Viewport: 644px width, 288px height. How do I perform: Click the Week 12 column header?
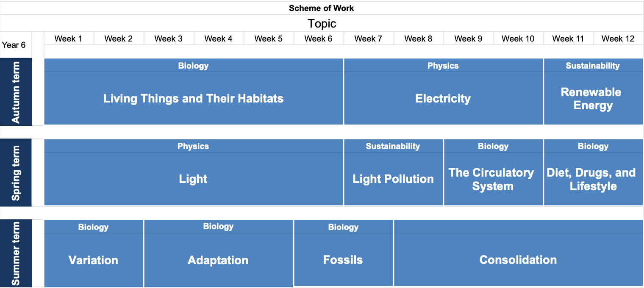pos(618,39)
